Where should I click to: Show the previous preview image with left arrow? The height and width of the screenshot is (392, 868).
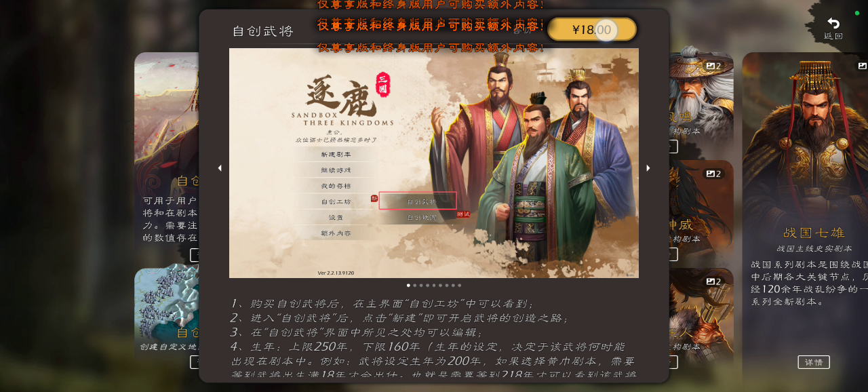pos(220,168)
